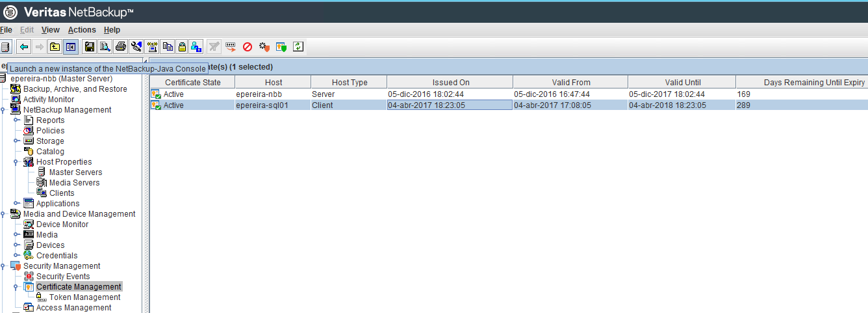Click the printer toolbar icon
Screen dimensions: 868x313
120,47
